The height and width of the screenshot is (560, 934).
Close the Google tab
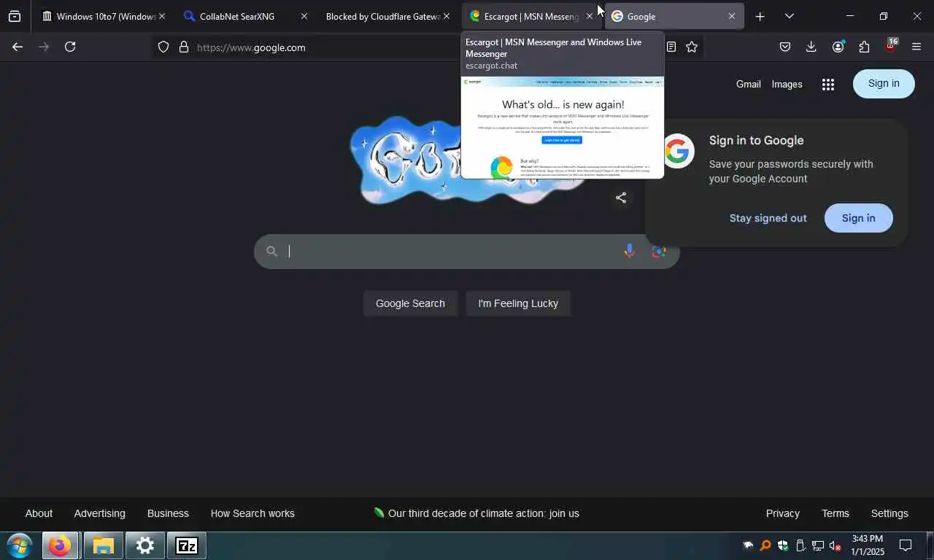point(732,16)
